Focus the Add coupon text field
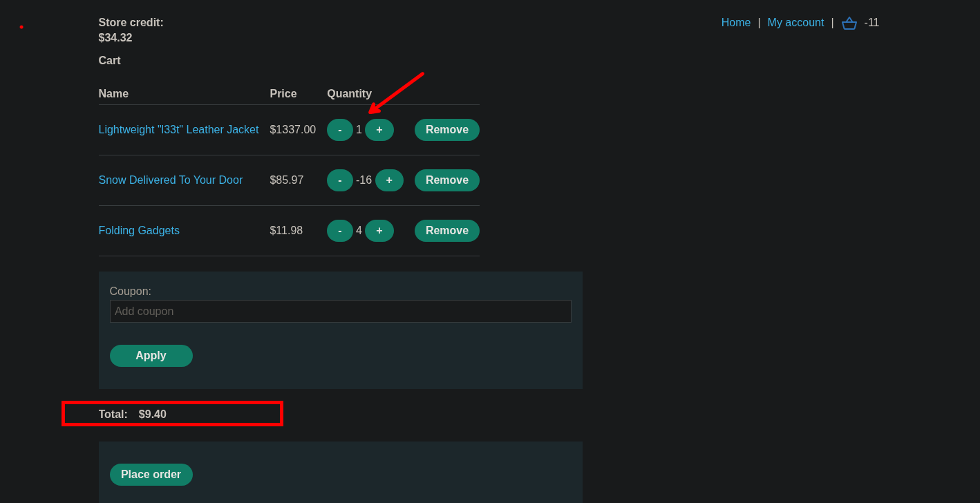The width and height of the screenshot is (980, 503). click(x=340, y=312)
